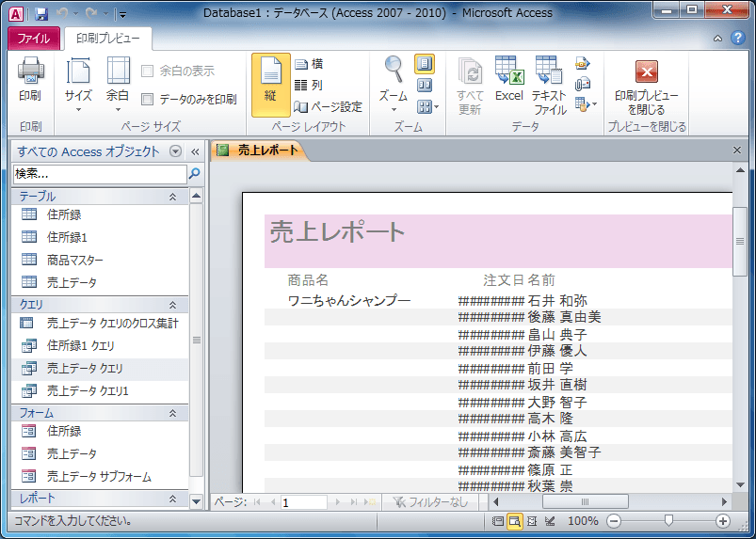Open ページ設定 page setup

point(328,106)
